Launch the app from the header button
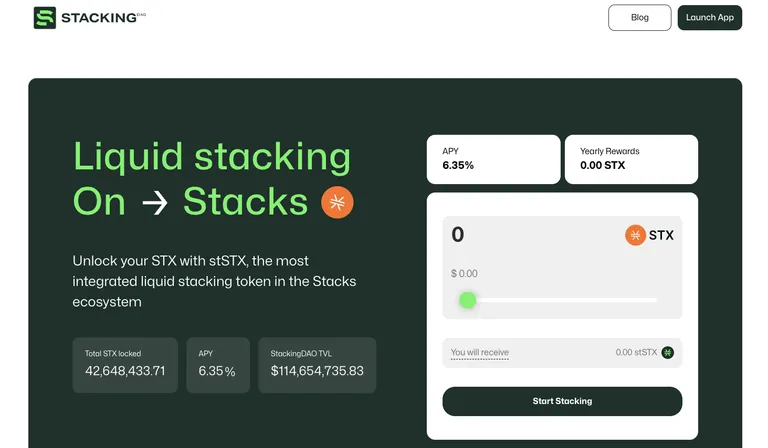Image resolution: width=768 pixels, height=448 pixels. click(x=710, y=18)
